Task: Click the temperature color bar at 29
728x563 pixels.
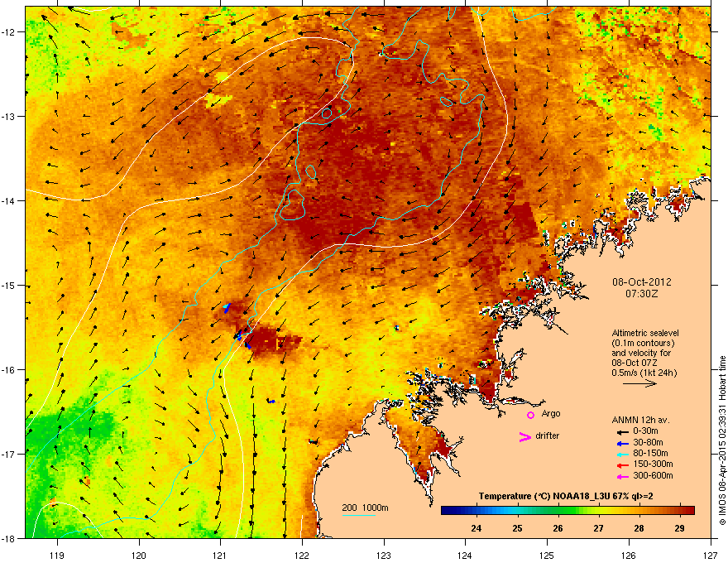Action: 680,511
